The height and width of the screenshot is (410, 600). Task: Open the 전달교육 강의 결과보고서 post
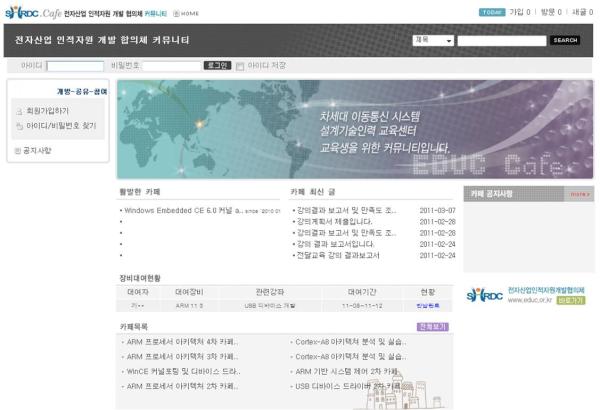[x=338, y=255]
